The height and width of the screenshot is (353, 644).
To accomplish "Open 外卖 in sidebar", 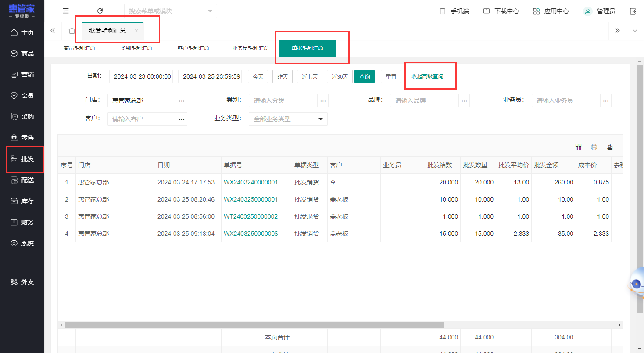I will coord(22,282).
